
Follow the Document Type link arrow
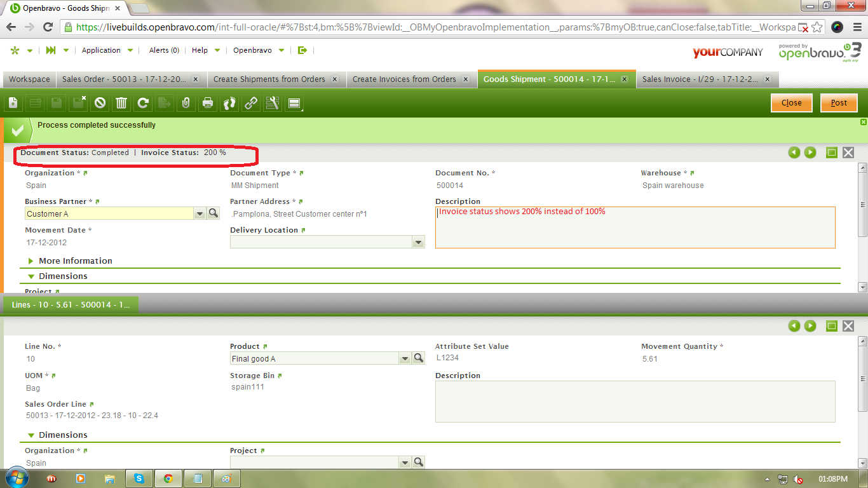click(300, 173)
